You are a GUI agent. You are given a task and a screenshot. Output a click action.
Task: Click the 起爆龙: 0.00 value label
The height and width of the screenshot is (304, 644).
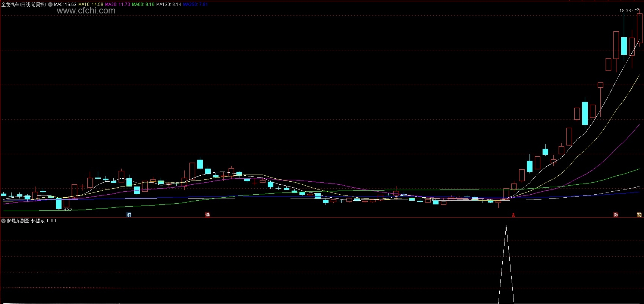point(44,221)
